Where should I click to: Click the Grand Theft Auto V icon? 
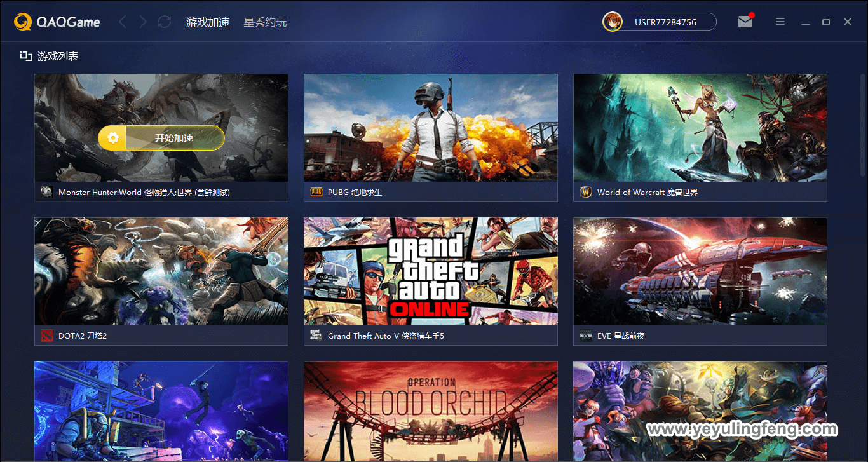pyautogui.click(x=316, y=336)
